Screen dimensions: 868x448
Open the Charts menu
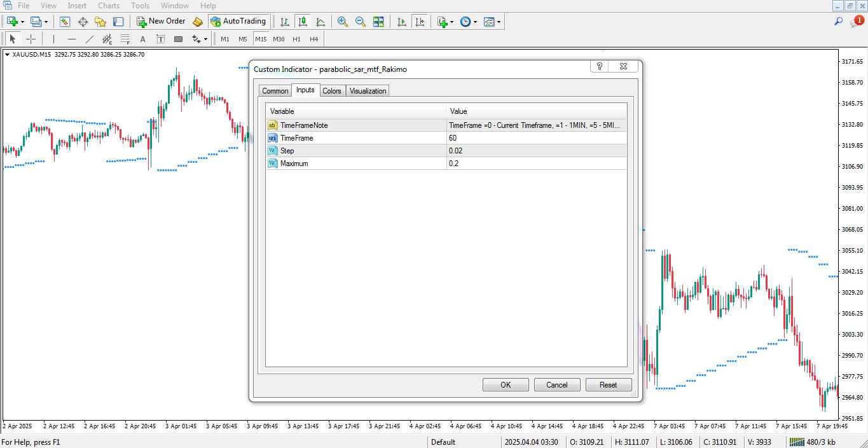click(109, 6)
